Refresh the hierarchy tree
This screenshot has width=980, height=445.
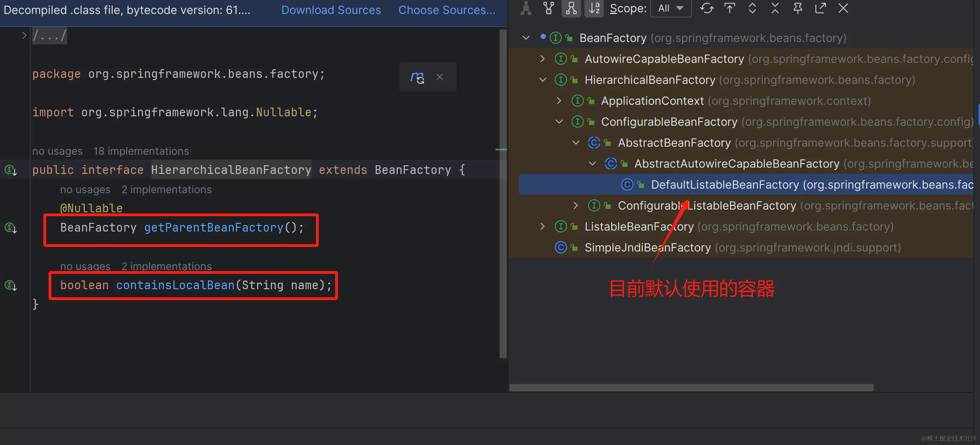(x=706, y=8)
